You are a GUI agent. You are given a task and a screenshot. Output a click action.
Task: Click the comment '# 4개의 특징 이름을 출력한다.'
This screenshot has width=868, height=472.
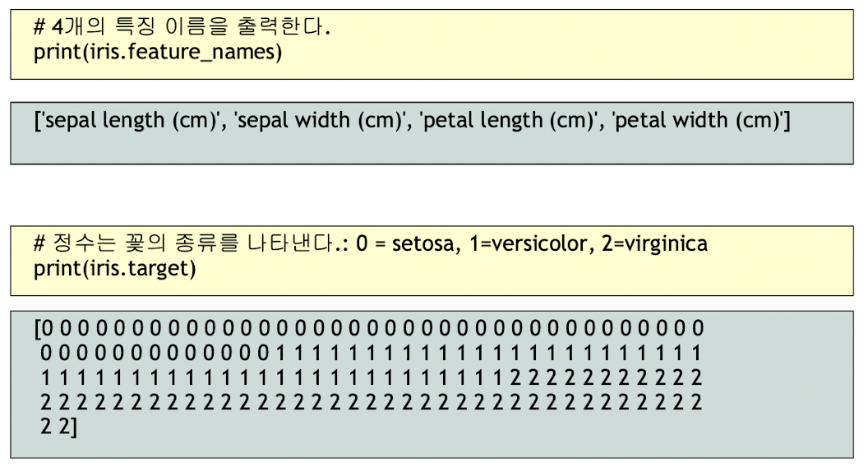pyautogui.click(x=182, y=26)
